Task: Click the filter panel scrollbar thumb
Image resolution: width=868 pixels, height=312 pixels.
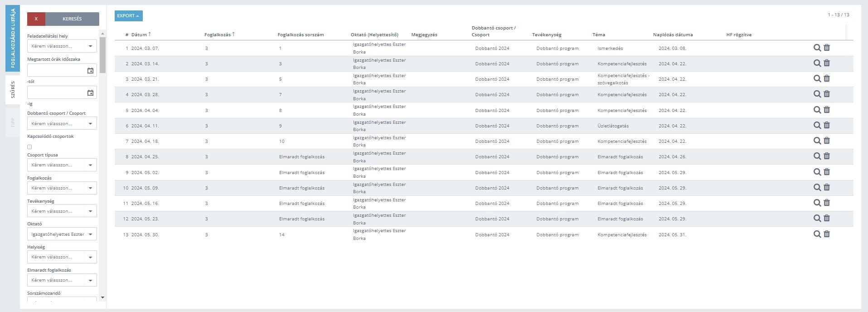Action: (x=102, y=55)
